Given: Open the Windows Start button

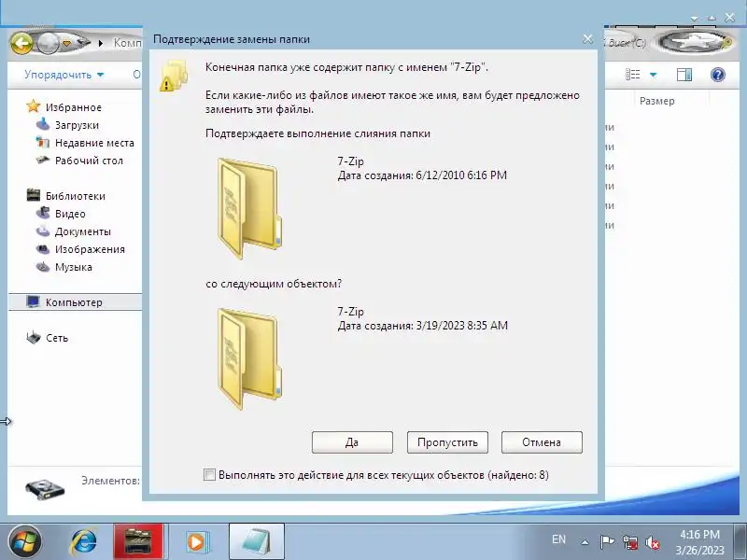Looking at the screenshot, I should [24, 542].
